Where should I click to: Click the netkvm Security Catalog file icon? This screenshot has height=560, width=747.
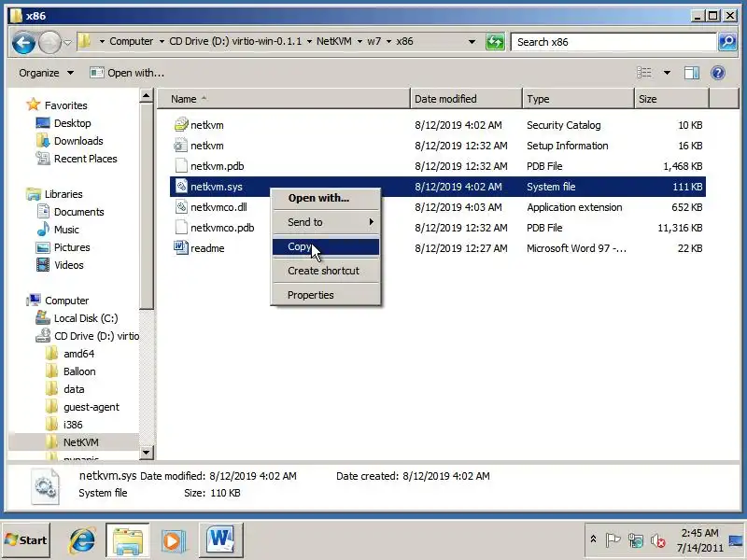click(181, 125)
